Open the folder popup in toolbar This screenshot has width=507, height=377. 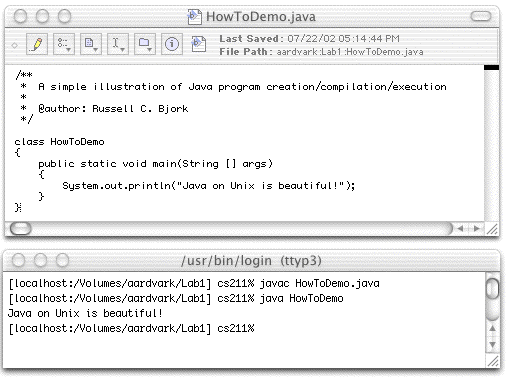tap(145, 44)
